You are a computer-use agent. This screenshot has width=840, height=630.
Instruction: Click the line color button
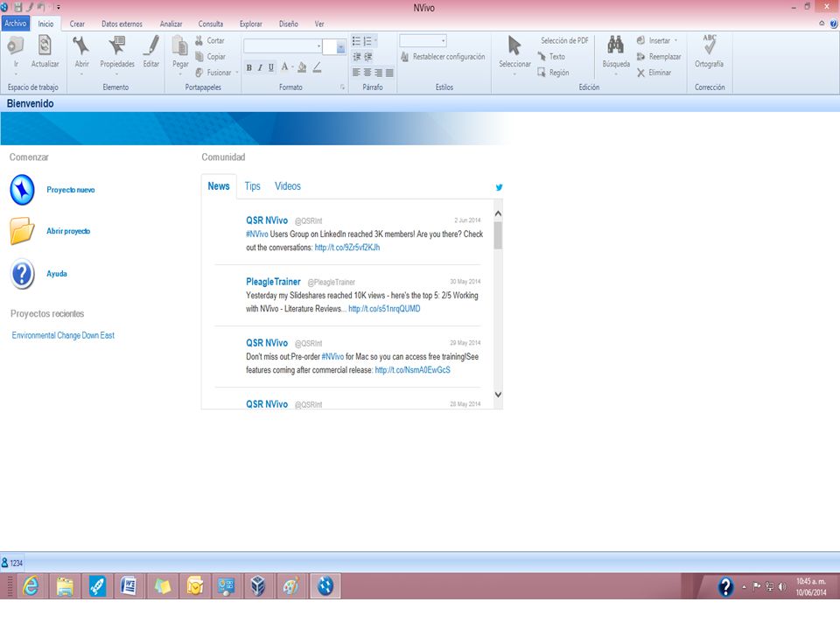tap(317, 67)
